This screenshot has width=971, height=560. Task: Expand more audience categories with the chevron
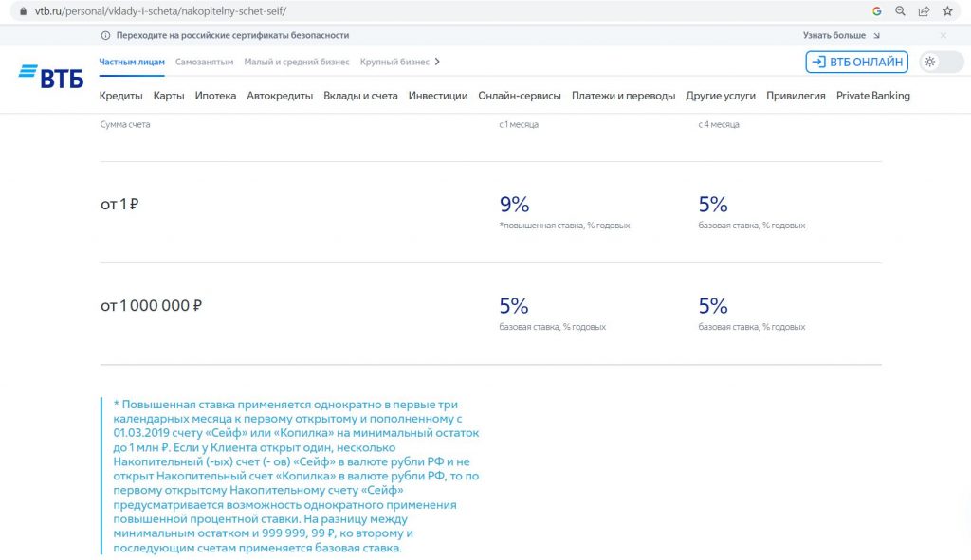[x=437, y=62]
